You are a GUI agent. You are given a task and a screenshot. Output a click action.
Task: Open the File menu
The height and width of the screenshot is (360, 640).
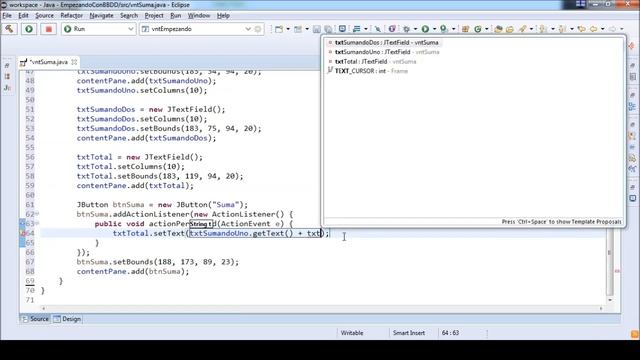[7, 16]
